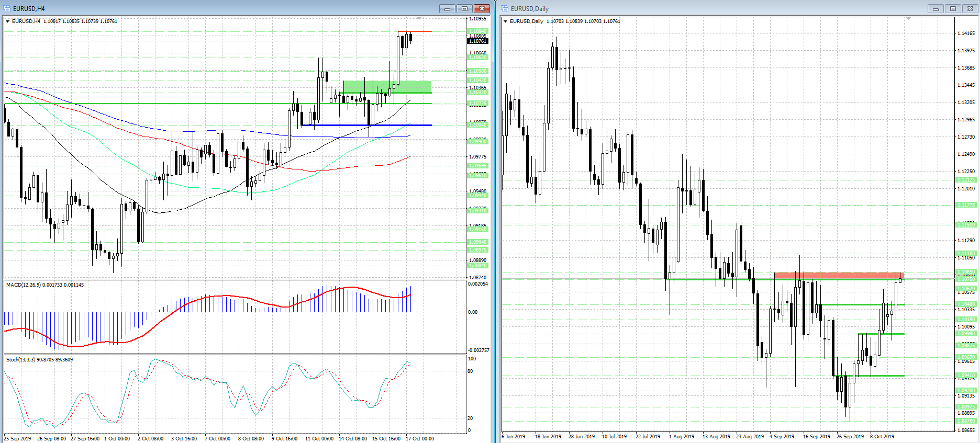Click the 1.08655 price on Daily axis

(966, 430)
